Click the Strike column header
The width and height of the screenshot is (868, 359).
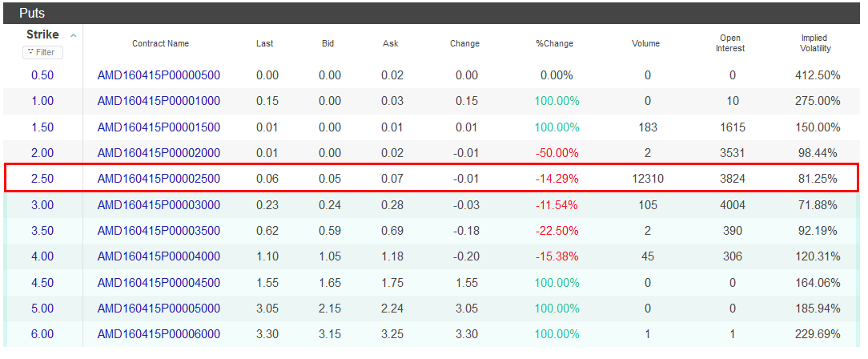(42, 34)
